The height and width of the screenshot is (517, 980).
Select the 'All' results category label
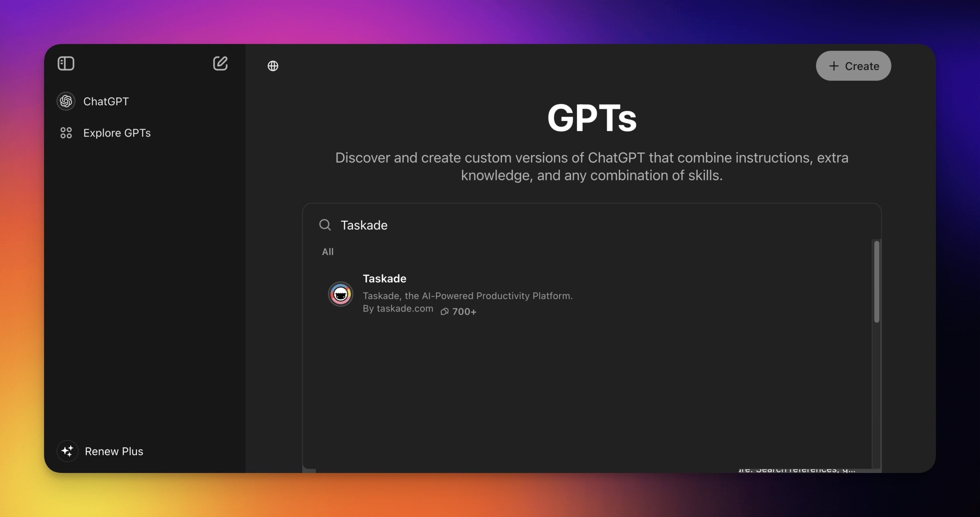coord(328,252)
